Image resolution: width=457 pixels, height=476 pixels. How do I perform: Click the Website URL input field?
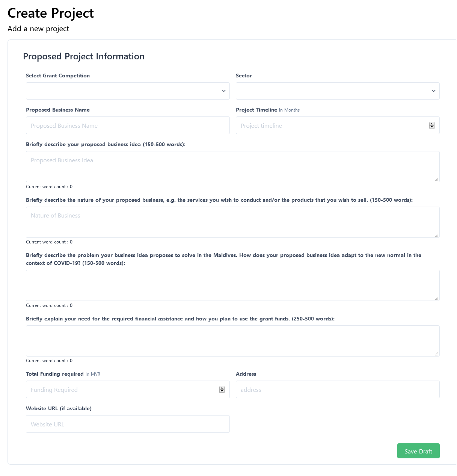(128, 424)
